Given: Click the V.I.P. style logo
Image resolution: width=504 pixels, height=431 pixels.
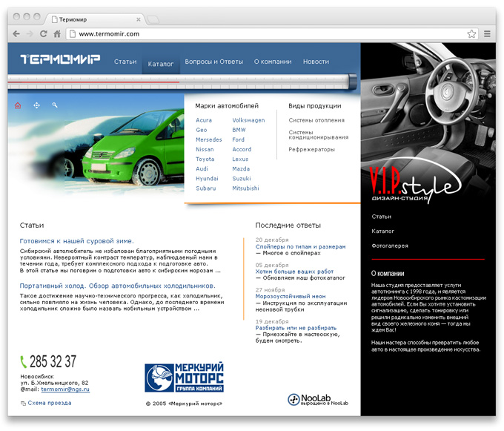Looking at the screenshot, I should pyautogui.click(x=414, y=182).
